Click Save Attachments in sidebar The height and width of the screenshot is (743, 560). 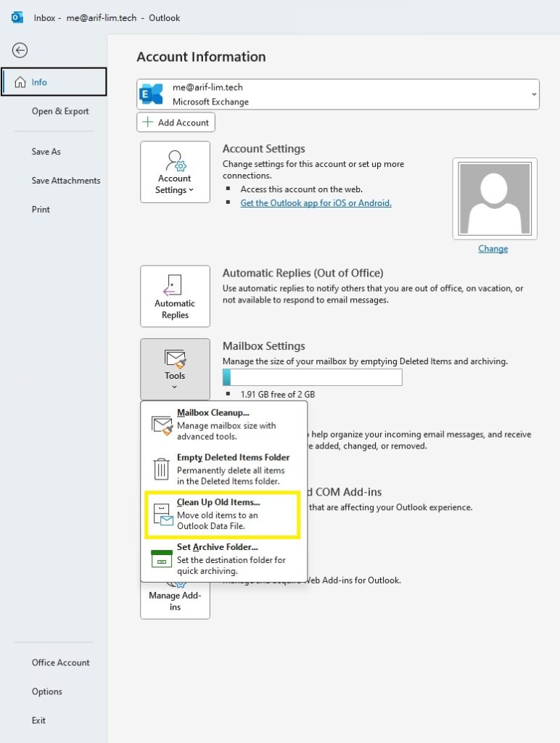click(x=66, y=181)
